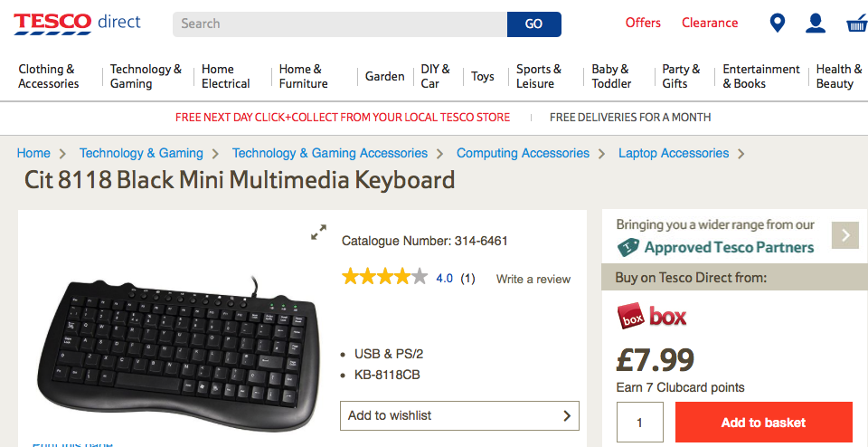Click the Tesco direct logo

[x=77, y=23]
